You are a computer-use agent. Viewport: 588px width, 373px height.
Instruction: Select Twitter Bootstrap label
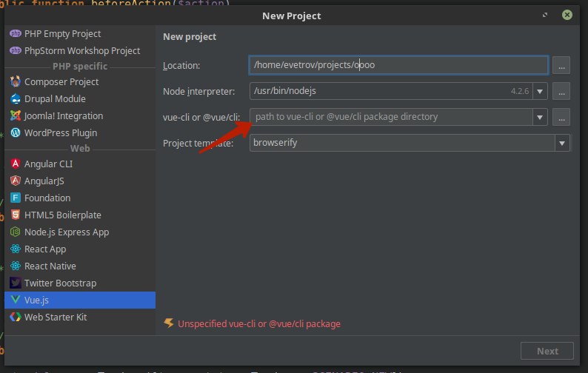[61, 283]
